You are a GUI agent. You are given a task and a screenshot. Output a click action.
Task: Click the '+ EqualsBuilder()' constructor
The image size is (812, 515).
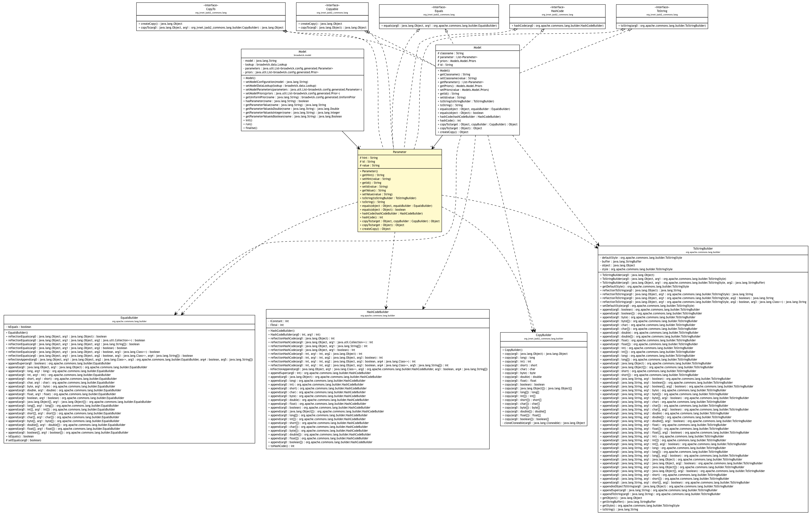pyautogui.click(x=17, y=333)
